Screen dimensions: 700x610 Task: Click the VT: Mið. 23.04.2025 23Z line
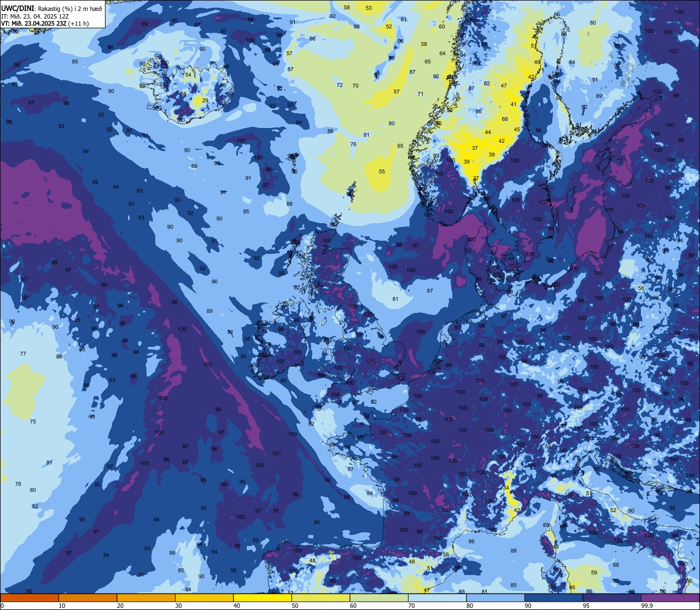coord(45,24)
